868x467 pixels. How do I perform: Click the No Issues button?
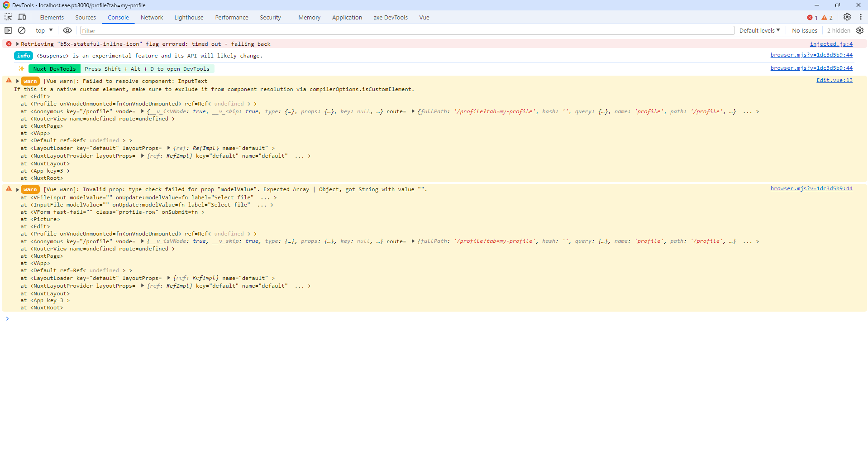pos(805,30)
